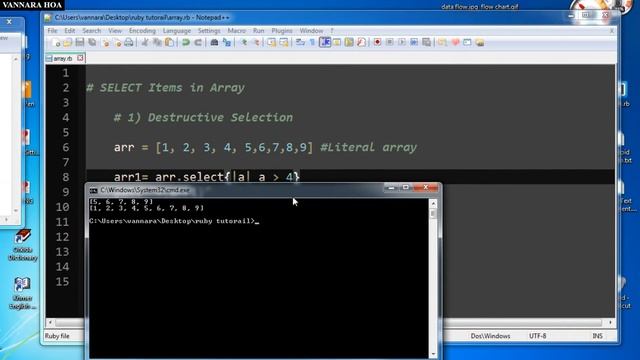
Task: Start macro recording with the red dot
Action: pyautogui.click(x=377, y=42)
